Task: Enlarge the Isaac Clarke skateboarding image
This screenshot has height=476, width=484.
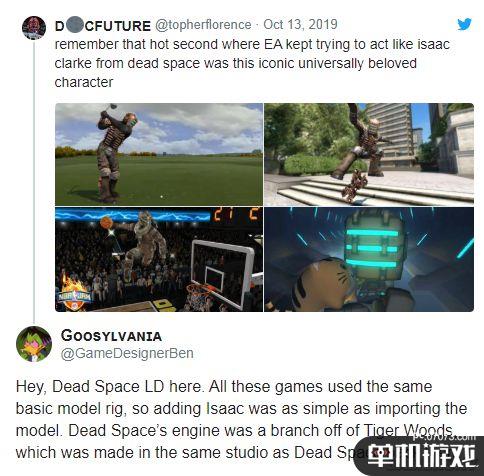Action: [x=369, y=154]
